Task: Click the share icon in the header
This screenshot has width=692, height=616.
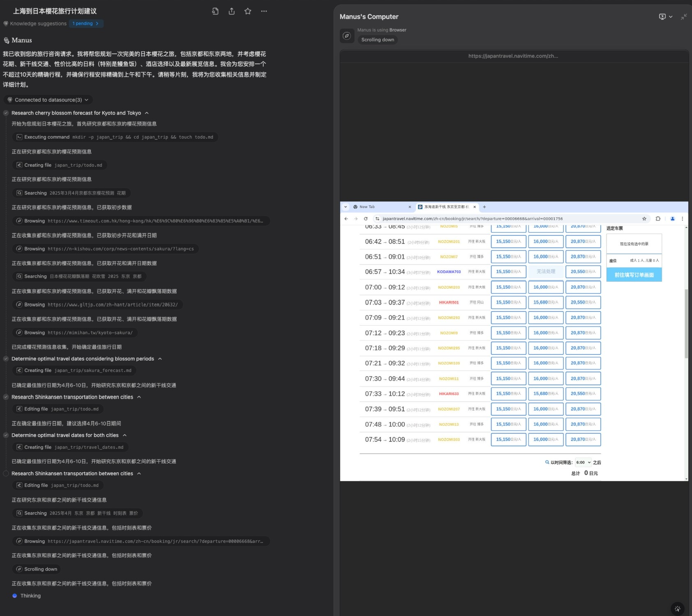Action: click(232, 11)
